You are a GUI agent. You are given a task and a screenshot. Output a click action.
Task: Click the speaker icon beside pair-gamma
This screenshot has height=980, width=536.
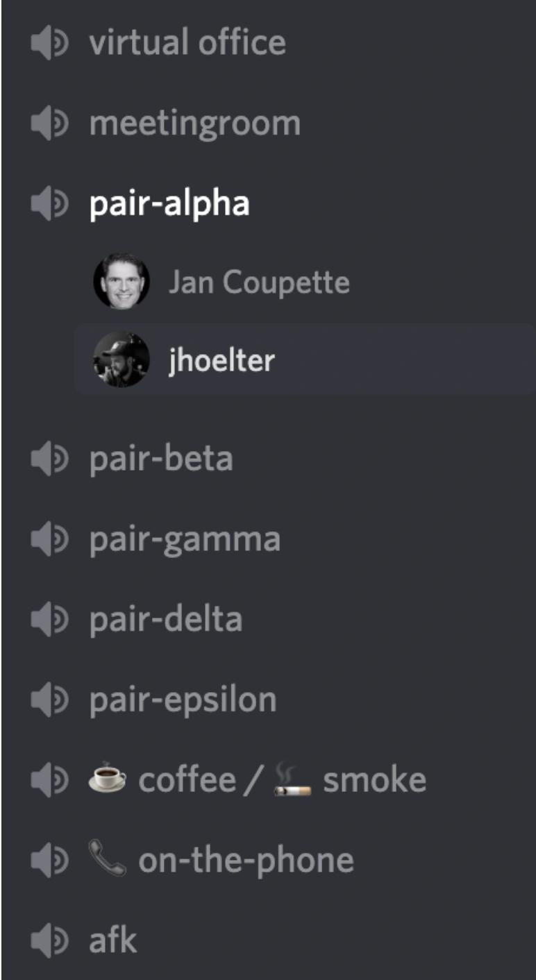pyautogui.click(x=49, y=539)
